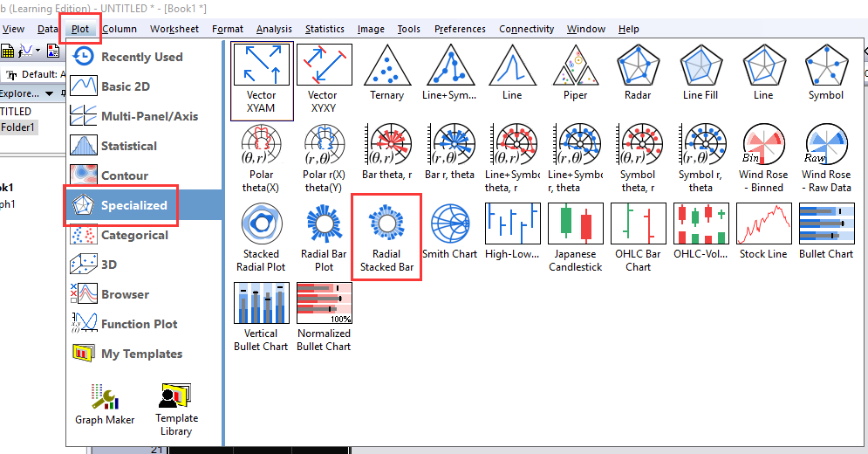Pick the High-Low-Close plot icon
Image resolution: width=868 pixels, height=454 pixels.
[512, 232]
